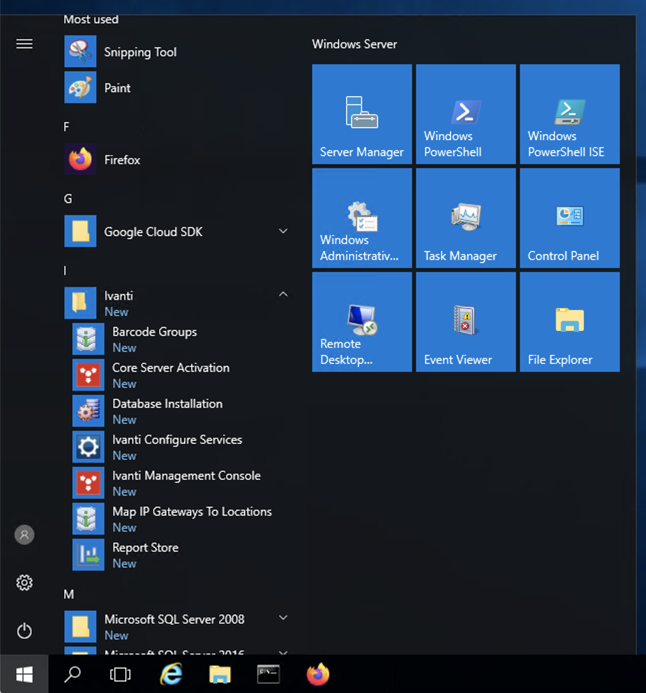Click the letter I section header
The image size is (646, 693).
tap(65, 270)
